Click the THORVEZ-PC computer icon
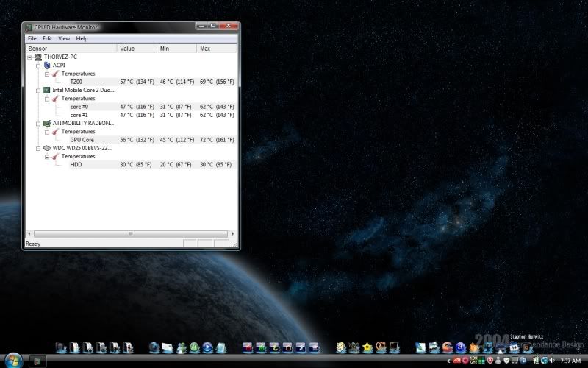This screenshot has height=368, width=588. point(38,57)
